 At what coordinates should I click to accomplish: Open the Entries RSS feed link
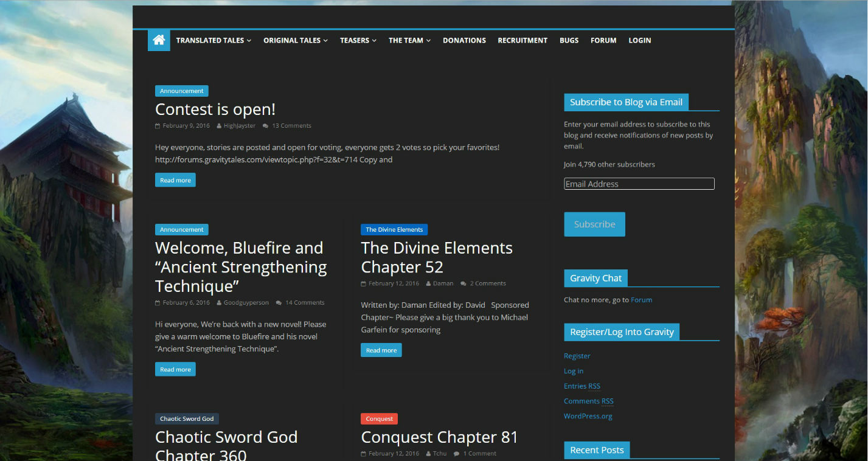pos(582,386)
